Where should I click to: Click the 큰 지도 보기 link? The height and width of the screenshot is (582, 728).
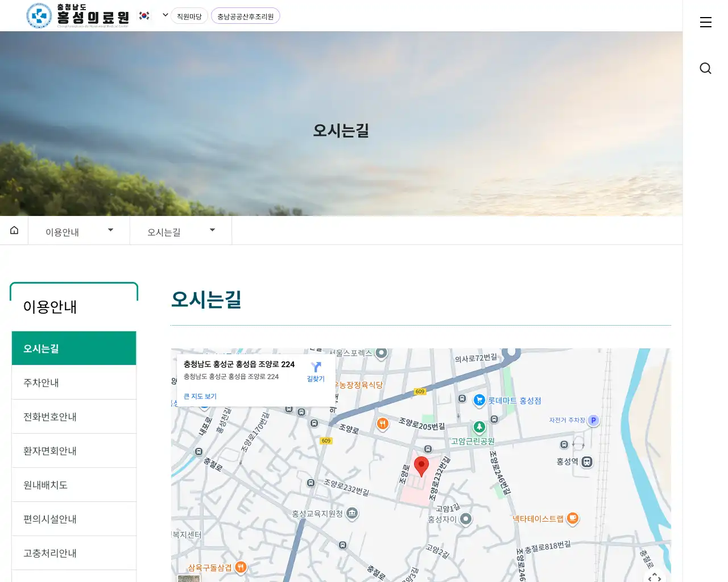tap(200, 397)
